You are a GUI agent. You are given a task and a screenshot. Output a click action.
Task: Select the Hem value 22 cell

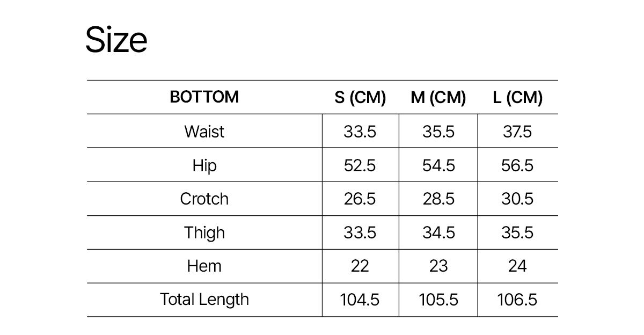(360, 266)
